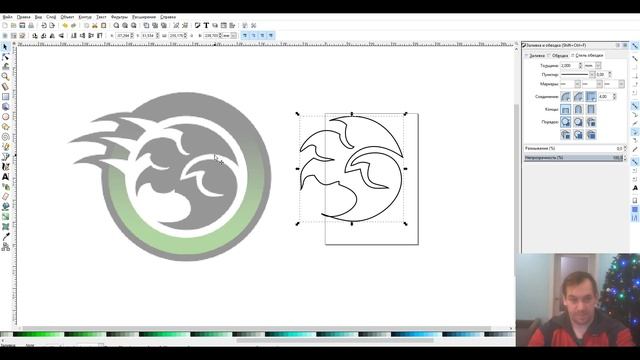Click the Save document icon
The height and width of the screenshot is (360, 640).
22,26
